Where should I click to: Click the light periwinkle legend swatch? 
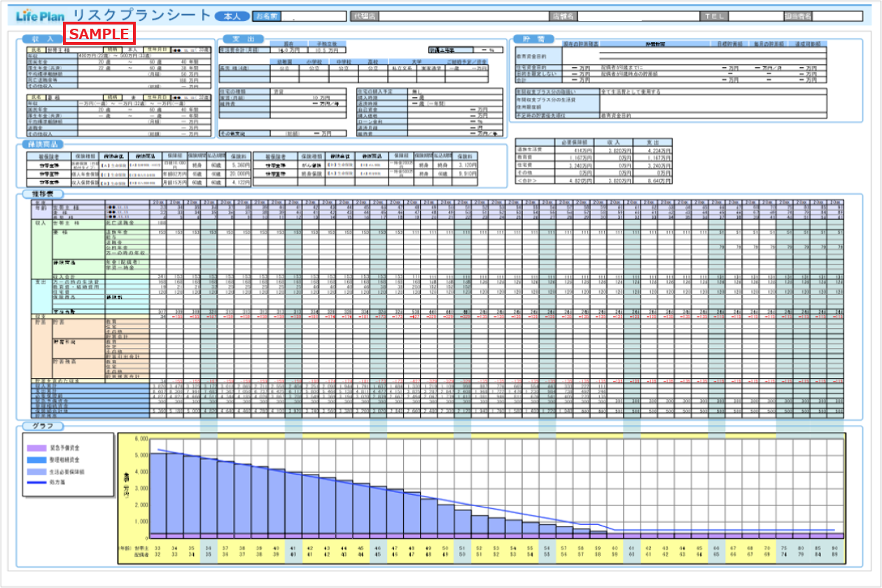(34, 472)
